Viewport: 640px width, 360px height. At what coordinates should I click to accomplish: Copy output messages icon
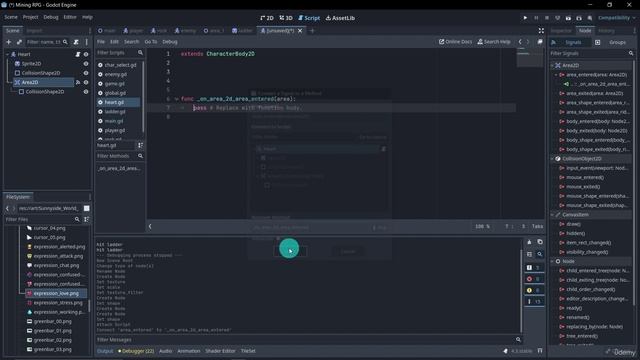[540, 242]
